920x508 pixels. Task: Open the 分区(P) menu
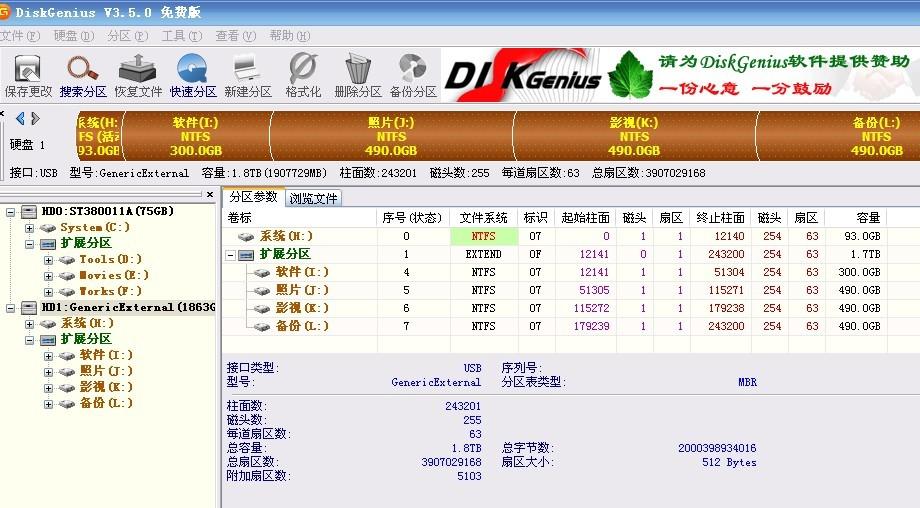pos(127,36)
